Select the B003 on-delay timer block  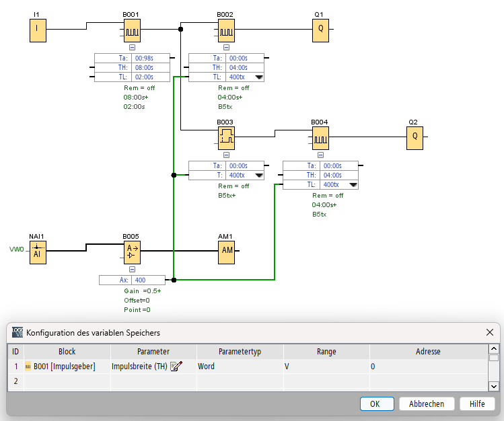226,137
